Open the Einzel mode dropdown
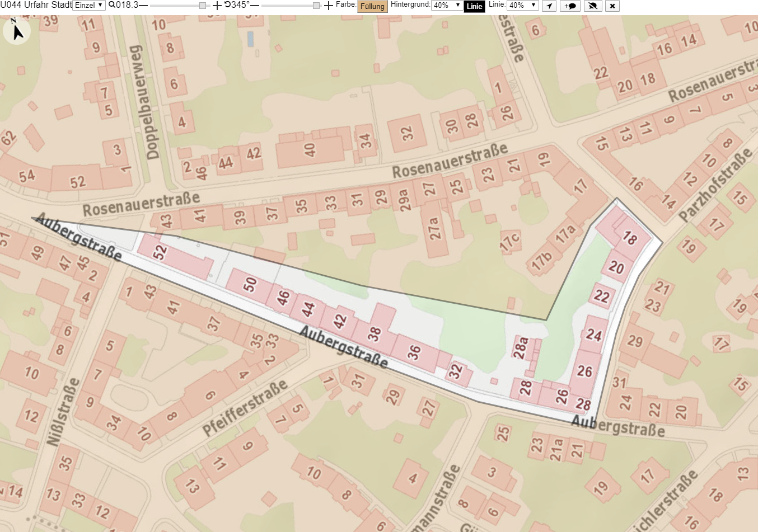The width and height of the screenshot is (758, 532). coord(89,5)
